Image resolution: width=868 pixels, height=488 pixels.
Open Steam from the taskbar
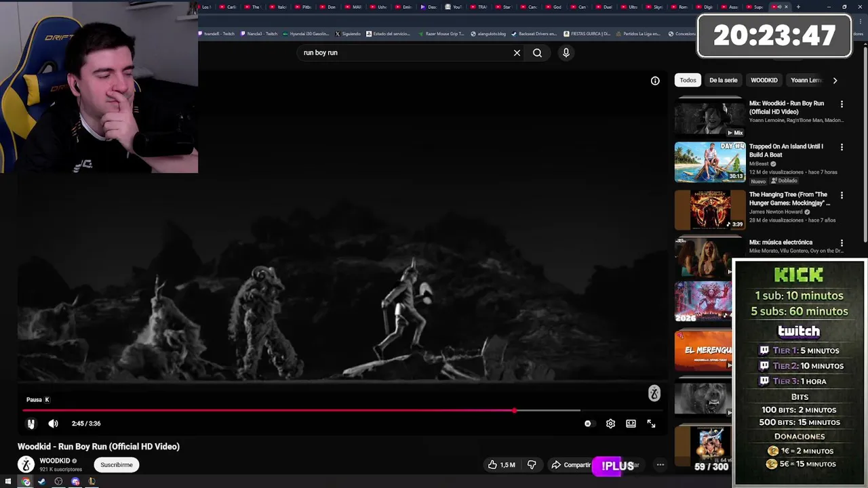41,482
